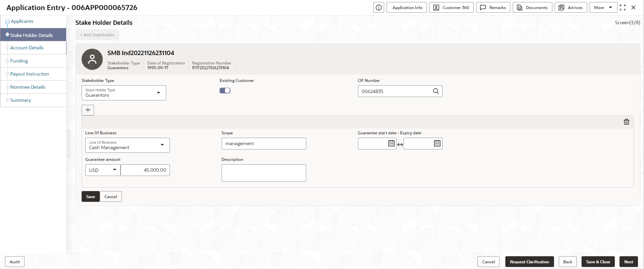Expand the More menu
This screenshot has height=269, width=644.
pos(603,7)
